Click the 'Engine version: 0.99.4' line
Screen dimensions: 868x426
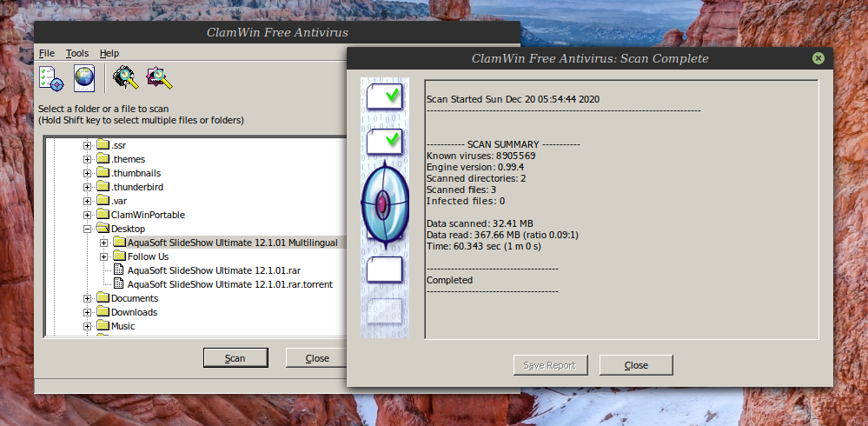(x=475, y=167)
